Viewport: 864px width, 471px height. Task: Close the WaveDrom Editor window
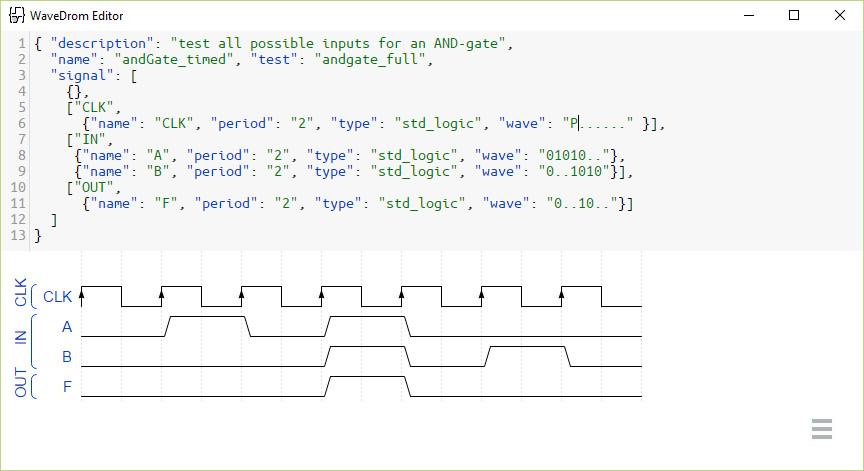(x=840, y=15)
